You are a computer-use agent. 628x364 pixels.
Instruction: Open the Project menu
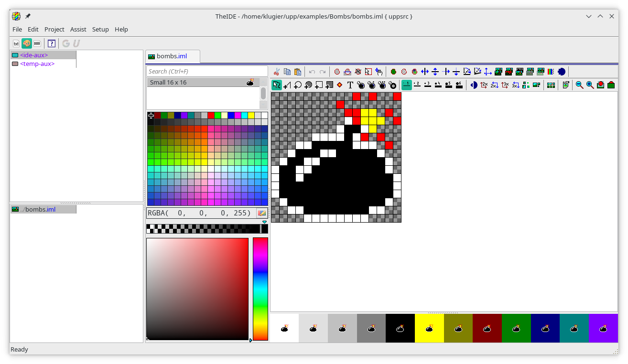point(54,29)
